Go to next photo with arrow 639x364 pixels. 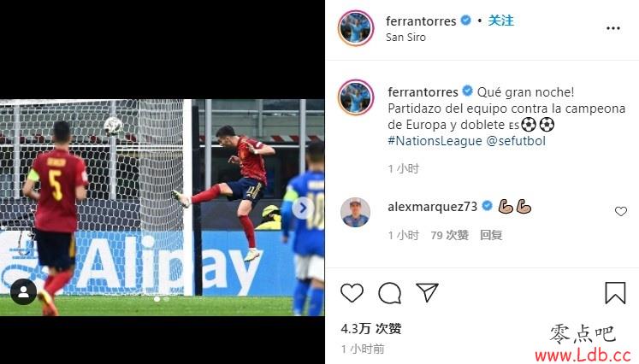[x=303, y=208]
